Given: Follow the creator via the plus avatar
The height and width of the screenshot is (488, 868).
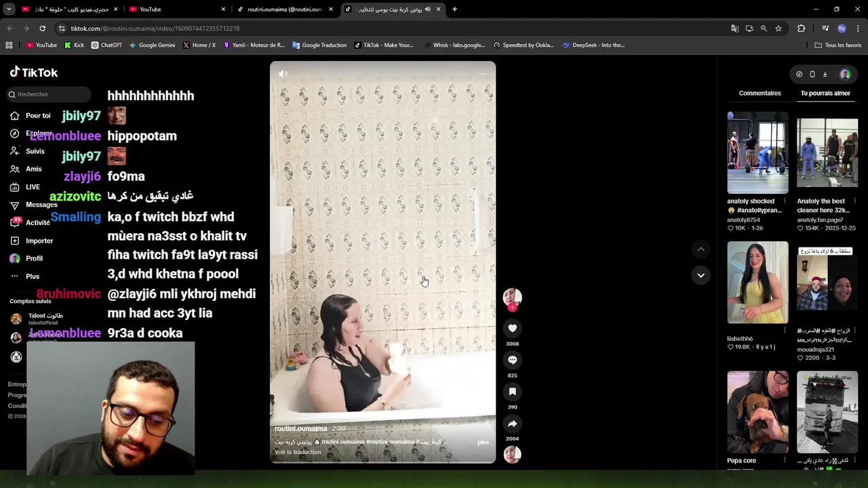Looking at the screenshot, I should tap(513, 307).
